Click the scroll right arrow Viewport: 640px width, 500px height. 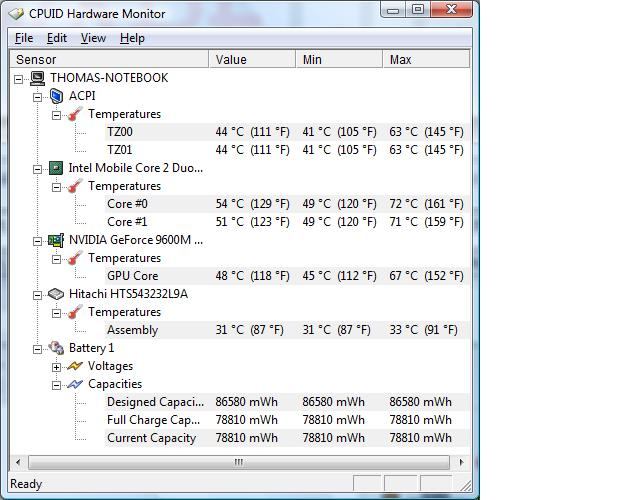[461, 462]
